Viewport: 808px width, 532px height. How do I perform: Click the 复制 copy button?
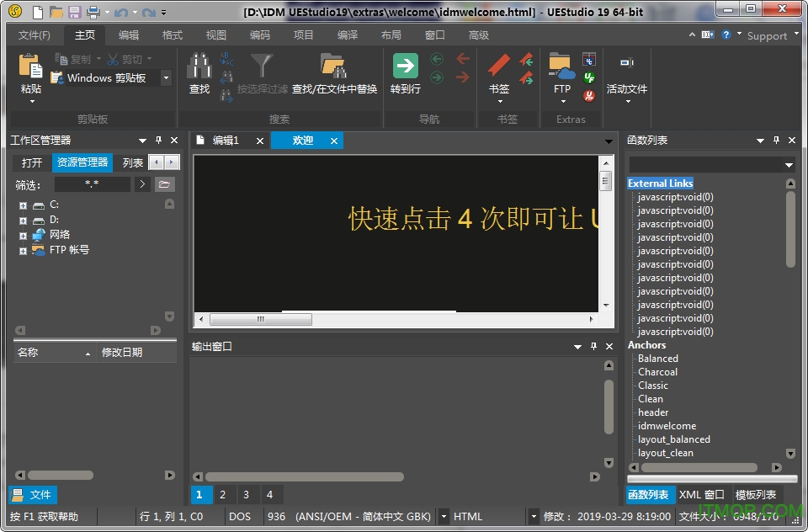point(72,59)
